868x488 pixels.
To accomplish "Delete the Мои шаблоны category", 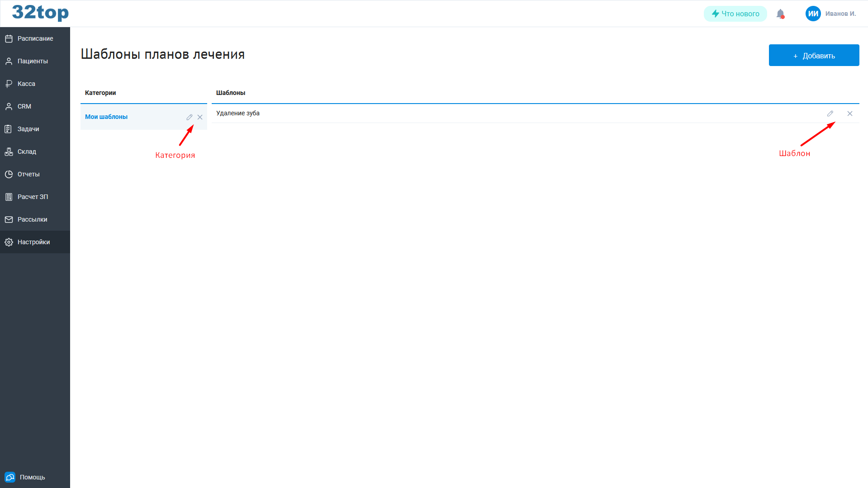I will point(200,117).
